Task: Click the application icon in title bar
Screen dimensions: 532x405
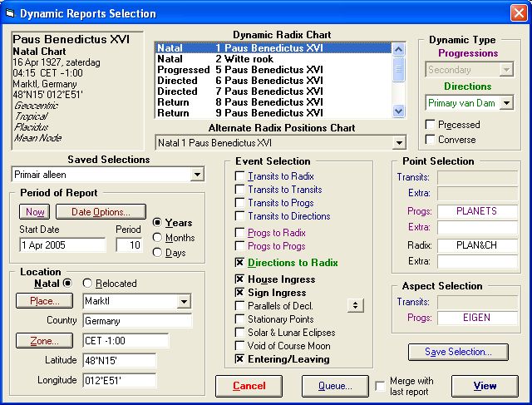Action: pos(9,13)
